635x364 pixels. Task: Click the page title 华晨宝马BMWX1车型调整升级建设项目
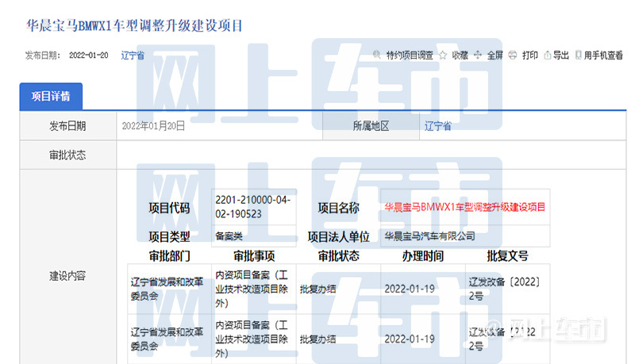pos(134,25)
